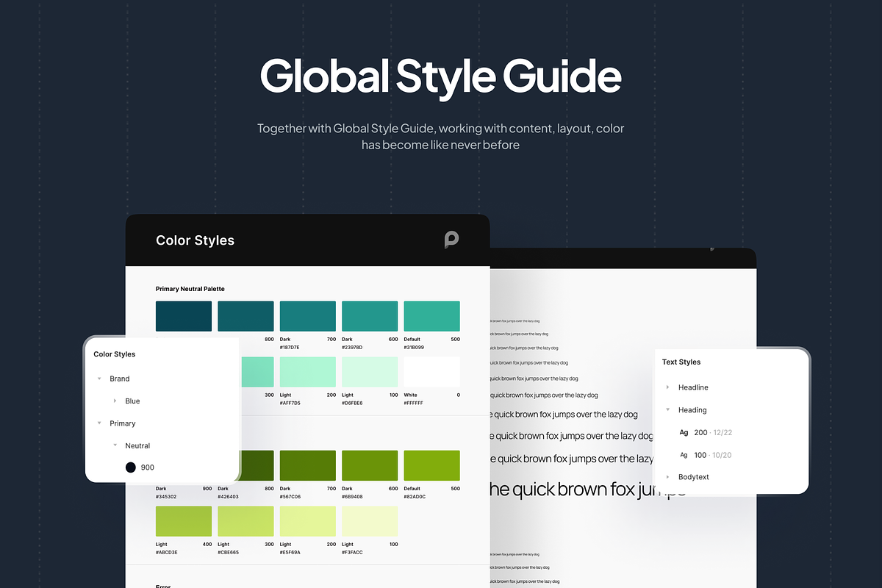Click the Color Styles title of the floating panel
Image resolution: width=882 pixels, height=588 pixels.
point(115,354)
